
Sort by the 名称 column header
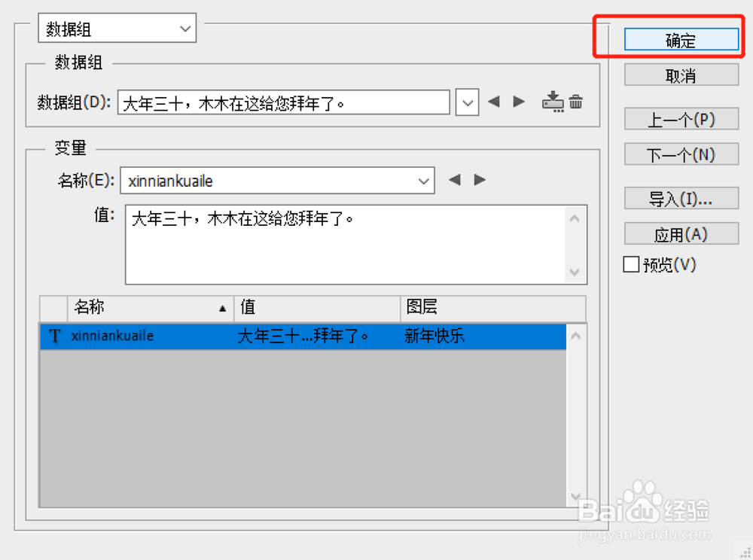point(151,308)
